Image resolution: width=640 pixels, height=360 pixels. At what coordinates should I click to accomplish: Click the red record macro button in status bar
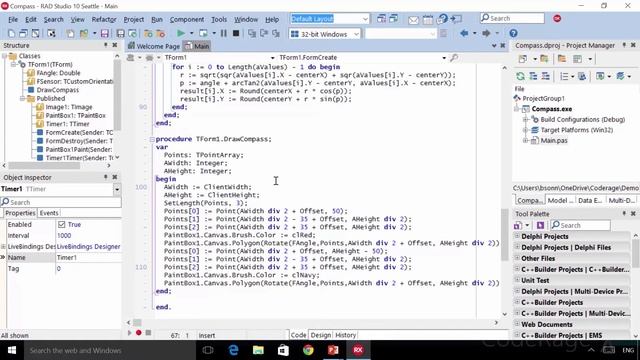coord(139,333)
